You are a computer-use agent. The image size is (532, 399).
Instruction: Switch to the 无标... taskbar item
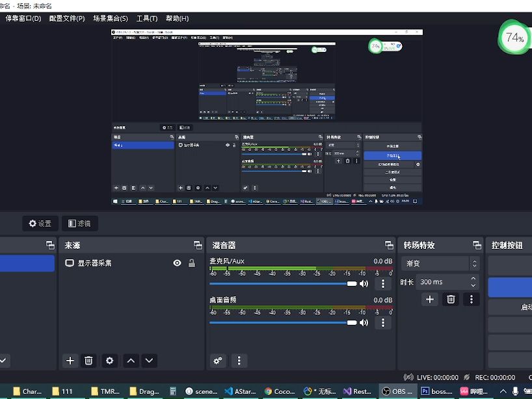(x=320, y=391)
